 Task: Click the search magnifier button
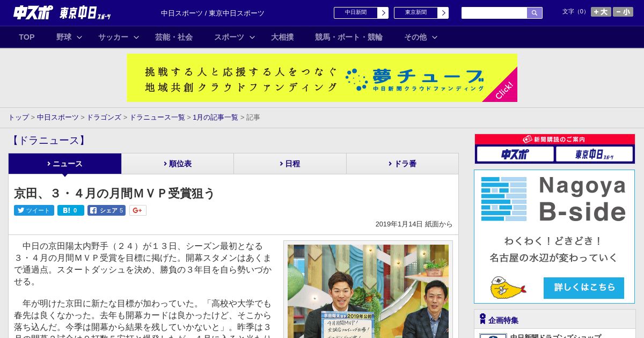pos(535,13)
